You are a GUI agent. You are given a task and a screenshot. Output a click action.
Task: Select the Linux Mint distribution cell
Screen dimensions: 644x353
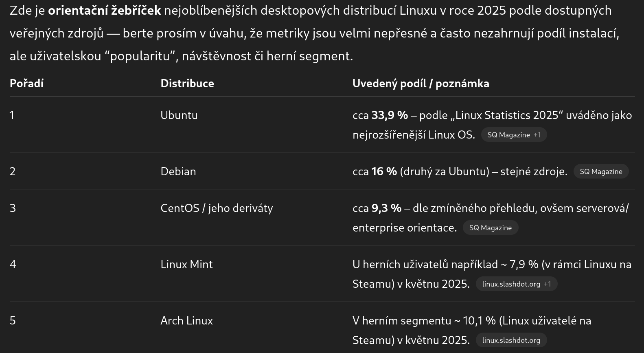pyautogui.click(x=186, y=265)
